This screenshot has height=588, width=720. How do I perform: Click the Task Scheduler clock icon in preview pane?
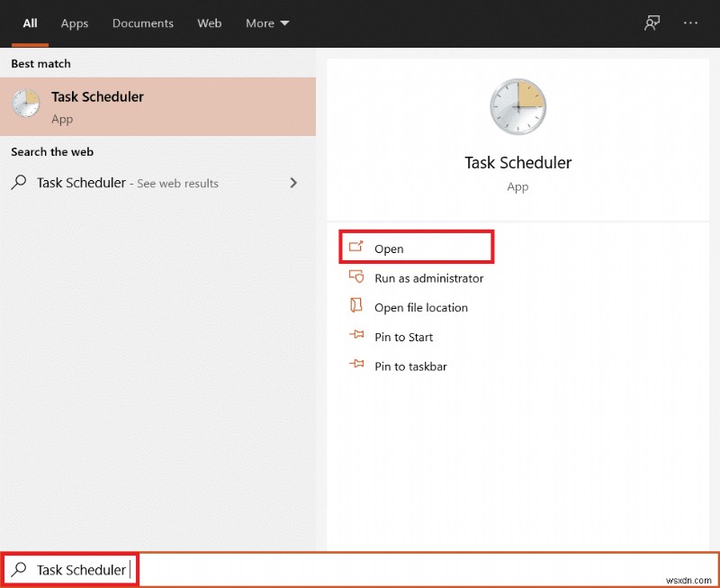tap(517, 105)
